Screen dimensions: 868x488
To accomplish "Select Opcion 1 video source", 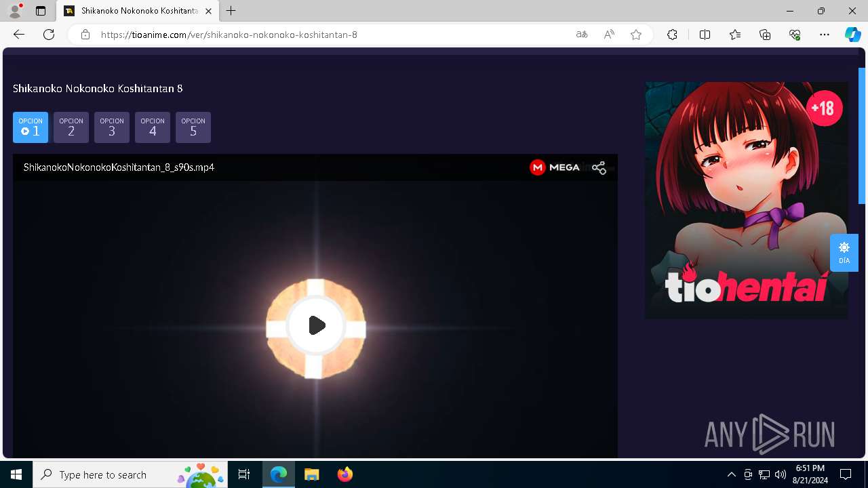I will tap(31, 127).
